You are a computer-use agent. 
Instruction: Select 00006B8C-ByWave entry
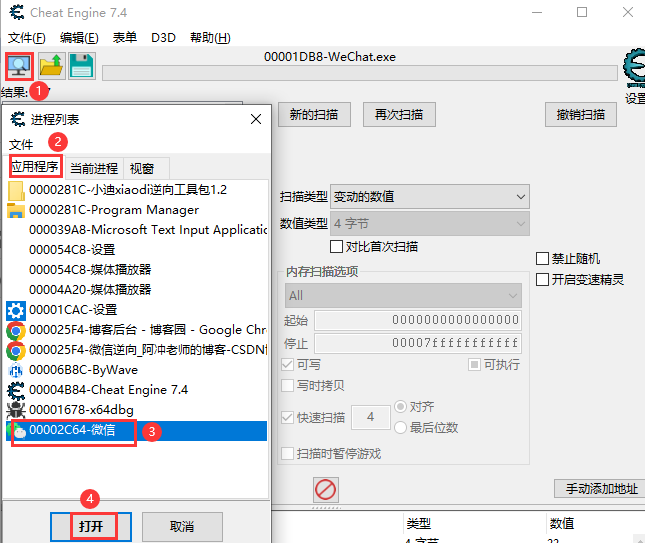coord(137,370)
